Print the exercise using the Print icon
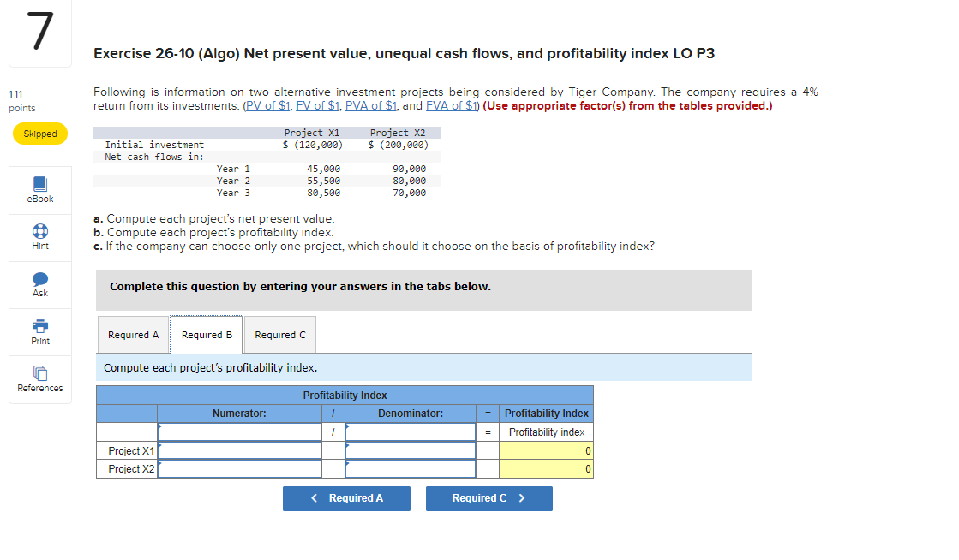Viewport: 959px width, 560px height. (x=39, y=331)
